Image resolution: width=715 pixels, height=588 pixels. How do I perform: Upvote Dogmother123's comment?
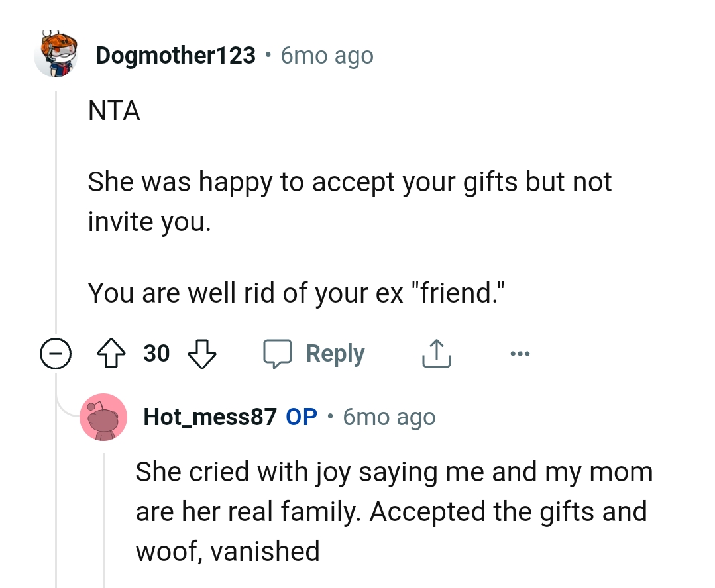click(111, 353)
